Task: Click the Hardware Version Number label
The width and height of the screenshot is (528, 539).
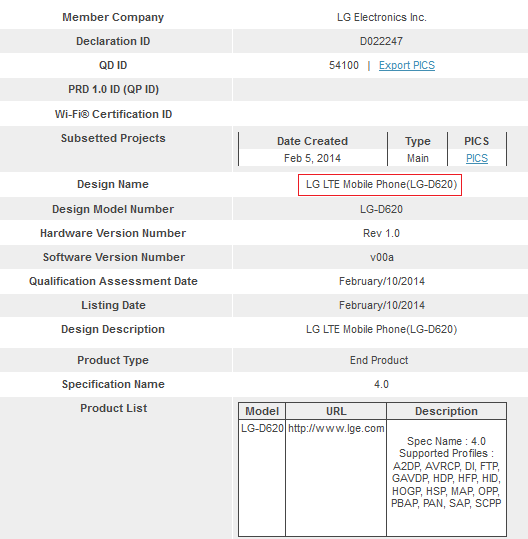Action: pos(113,233)
